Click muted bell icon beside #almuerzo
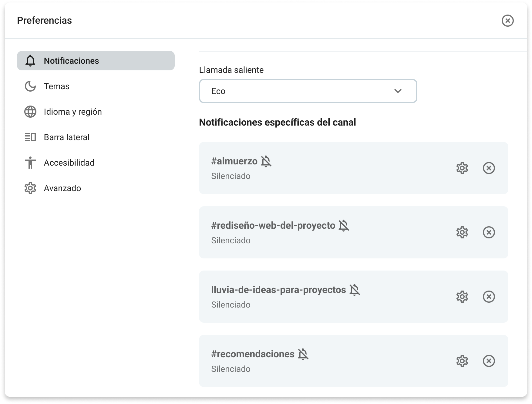 (x=266, y=161)
